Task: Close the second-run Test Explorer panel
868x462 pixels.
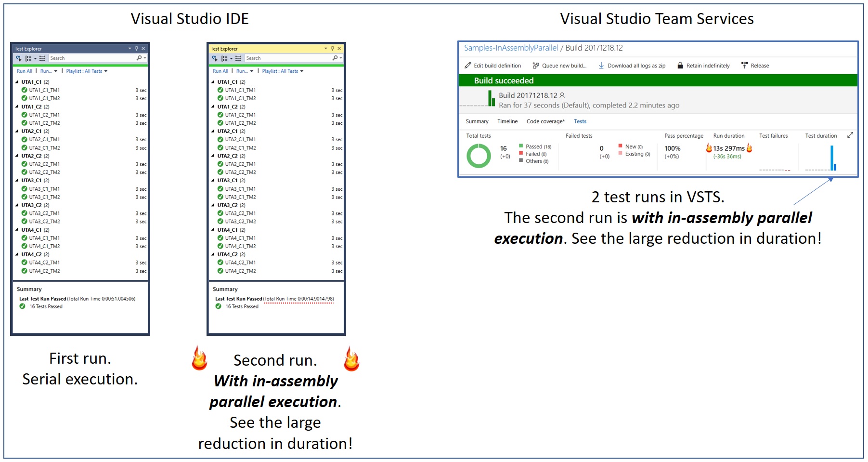Action: (339, 49)
